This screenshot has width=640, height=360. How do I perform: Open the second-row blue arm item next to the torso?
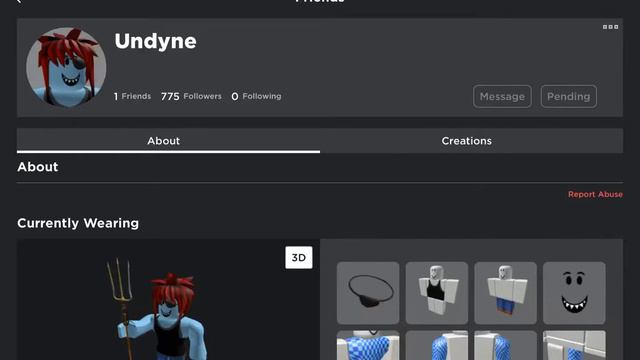coord(437,345)
